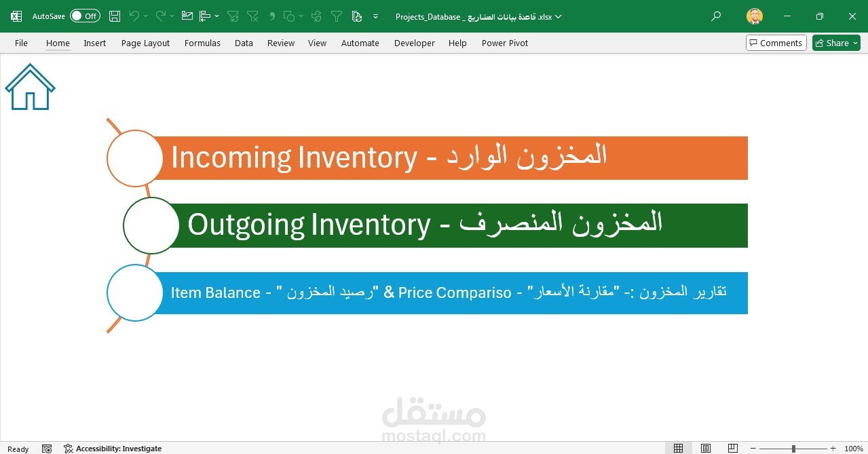Click Accessibility: Investigate in status bar

[113, 449]
